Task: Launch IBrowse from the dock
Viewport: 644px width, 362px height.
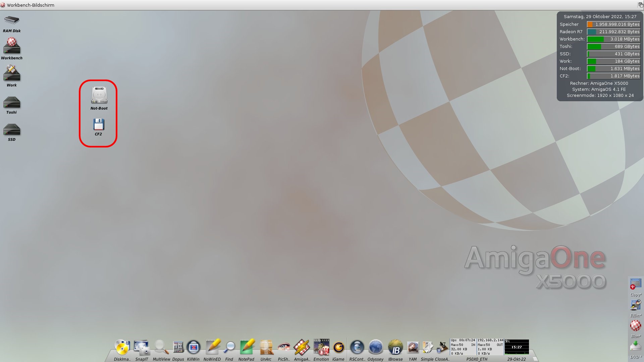Action: [x=395, y=347]
